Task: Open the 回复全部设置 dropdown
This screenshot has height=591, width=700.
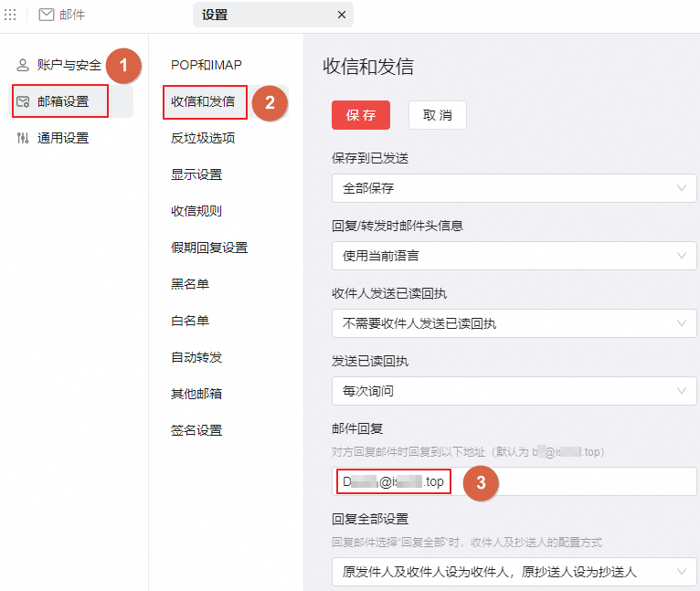Action: click(x=514, y=572)
